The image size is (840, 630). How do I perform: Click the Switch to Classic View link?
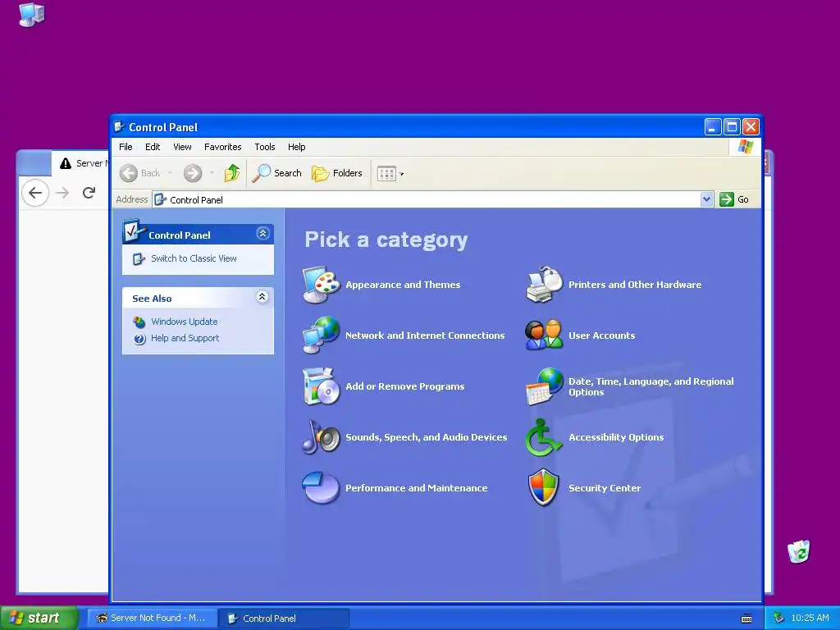(194, 258)
